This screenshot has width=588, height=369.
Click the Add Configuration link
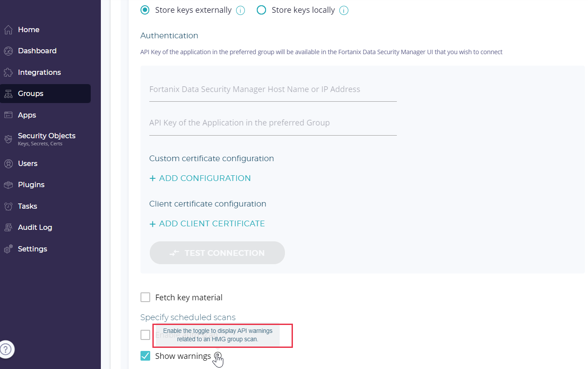(200, 178)
